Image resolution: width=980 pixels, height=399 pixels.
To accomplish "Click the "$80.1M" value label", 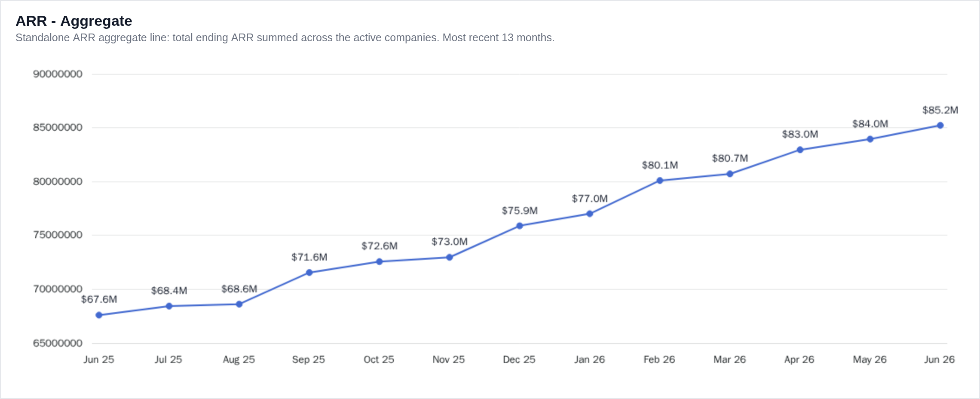I will click(x=660, y=165).
